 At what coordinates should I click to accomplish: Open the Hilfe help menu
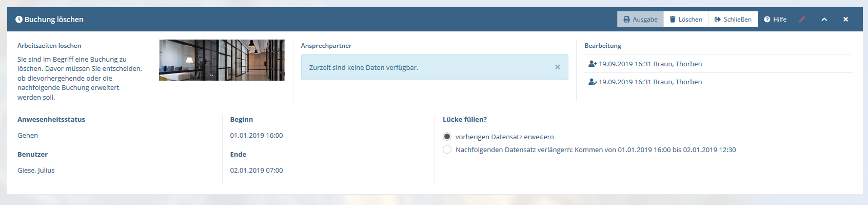pyautogui.click(x=775, y=20)
